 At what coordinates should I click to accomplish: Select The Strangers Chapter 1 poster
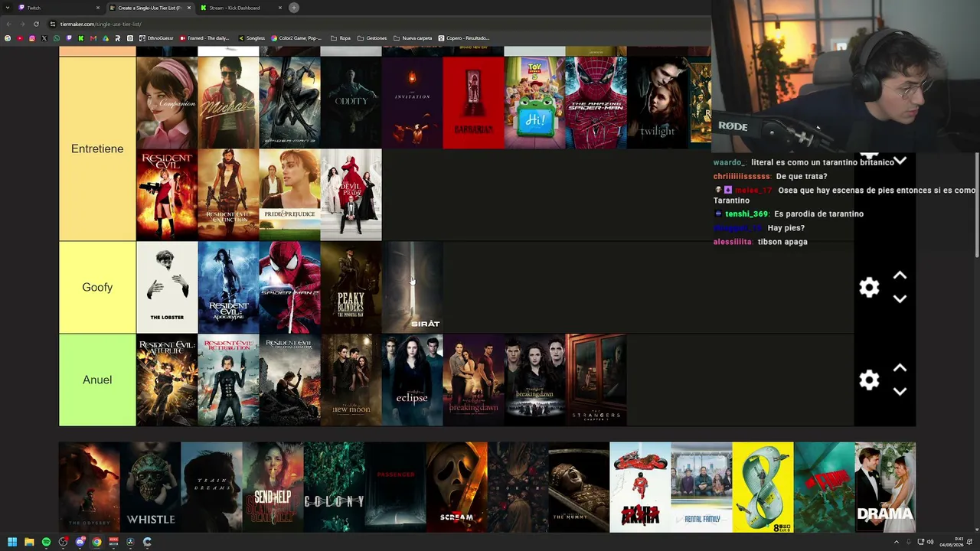coord(596,380)
